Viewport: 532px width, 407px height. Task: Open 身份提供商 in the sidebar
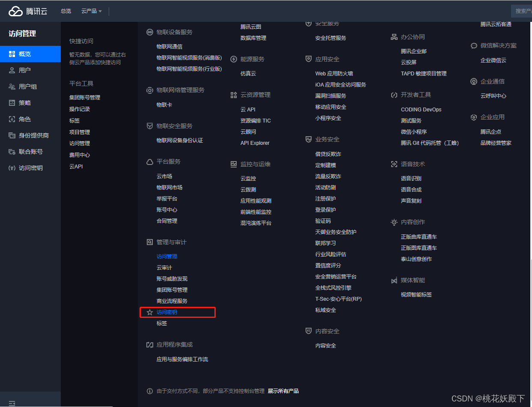click(30, 135)
